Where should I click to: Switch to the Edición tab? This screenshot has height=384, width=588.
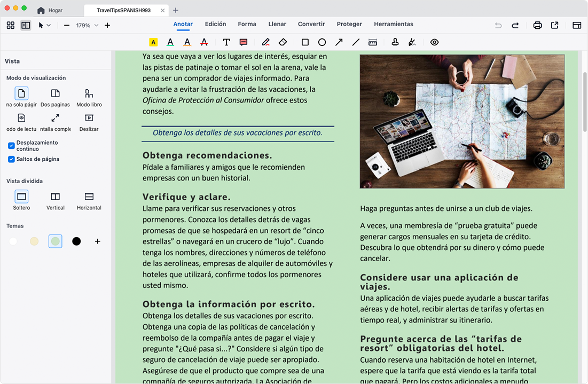215,24
